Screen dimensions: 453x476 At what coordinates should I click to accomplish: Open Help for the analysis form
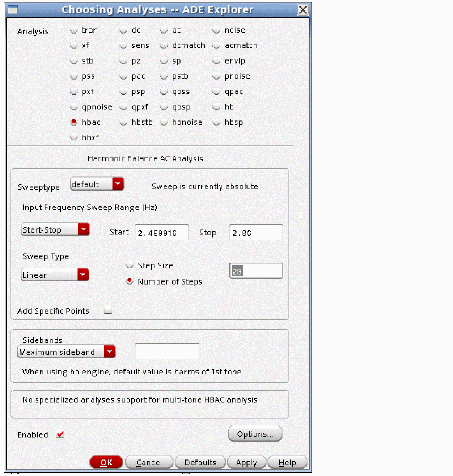[x=288, y=462]
